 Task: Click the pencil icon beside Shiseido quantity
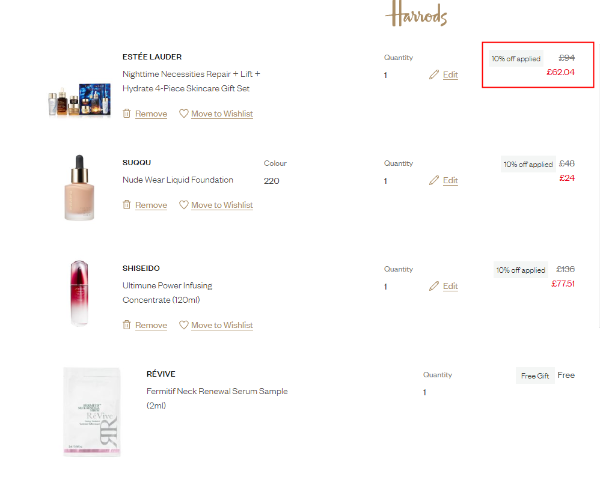click(434, 286)
